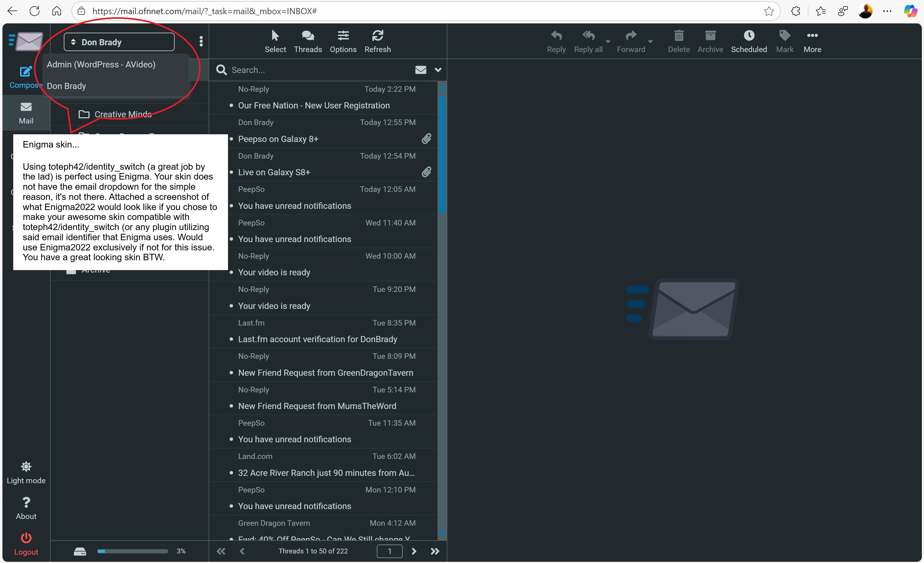Click the Roundcube envelope logo

tap(26, 41)
